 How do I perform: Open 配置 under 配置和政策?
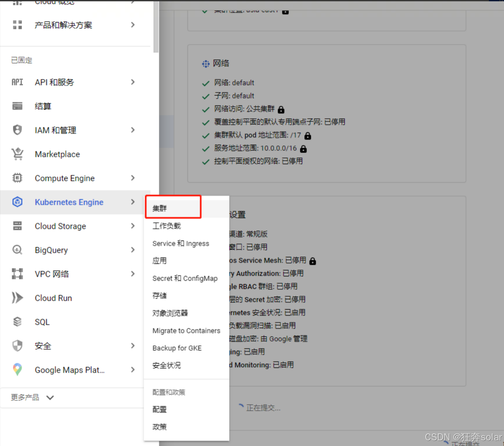(x=187, y=409)
